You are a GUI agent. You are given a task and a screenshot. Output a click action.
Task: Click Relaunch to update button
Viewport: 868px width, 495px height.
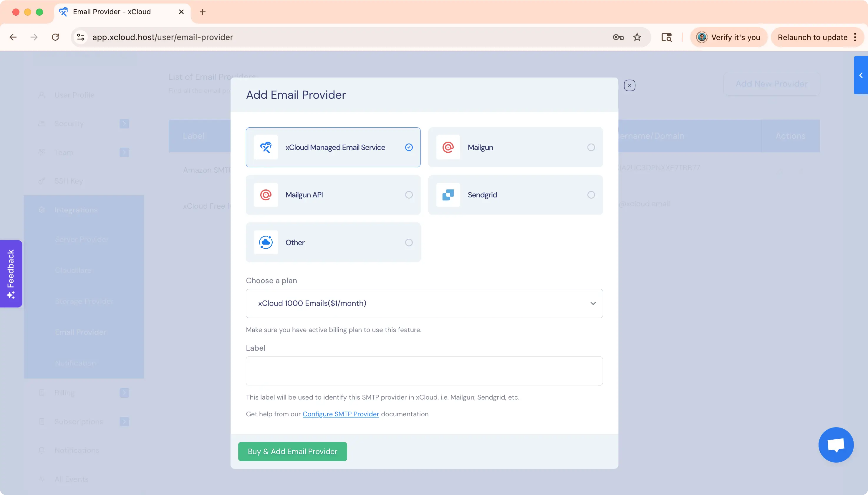tap(812, 37)
